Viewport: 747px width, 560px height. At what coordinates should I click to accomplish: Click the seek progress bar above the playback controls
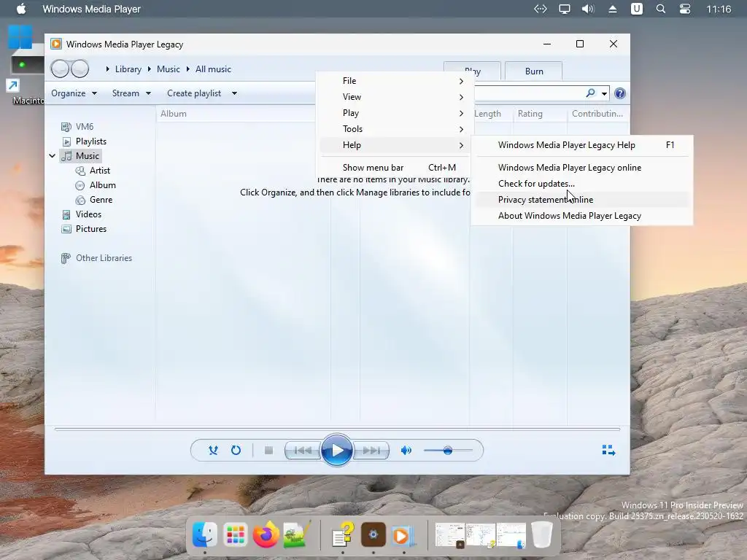[x=337, y=429]
